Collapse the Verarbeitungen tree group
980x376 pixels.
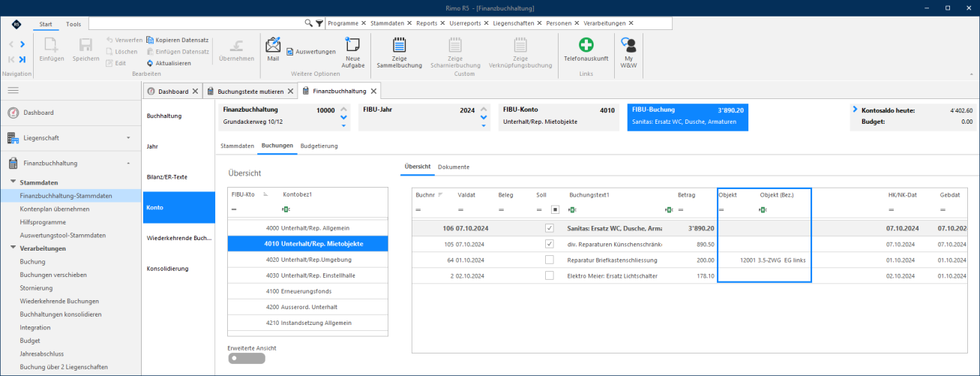pyautogui.click(x=13, y=248)
